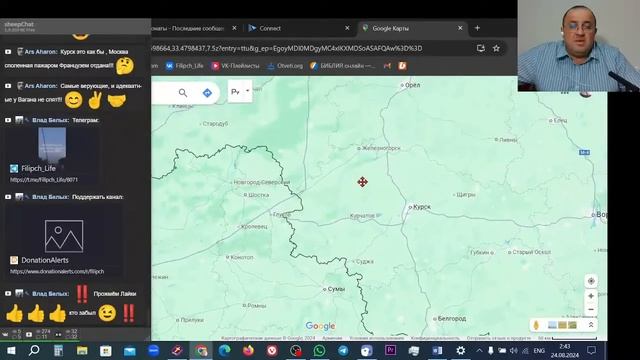Open Microsoft Edge from the taskbar
The width and height of the screenshot is (640, 360).
click(x=224, y=351)
